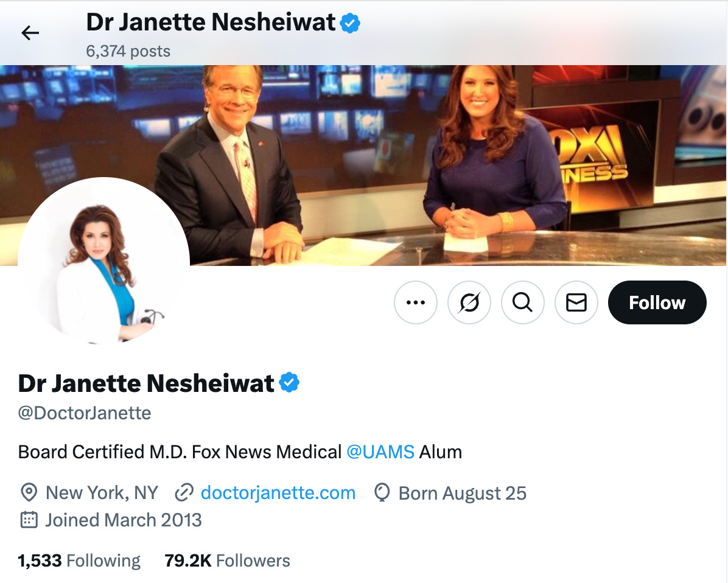Click the calendar icon next to Joined
The width and height of the screenshot is (728, 583).
tap(29, 520)
